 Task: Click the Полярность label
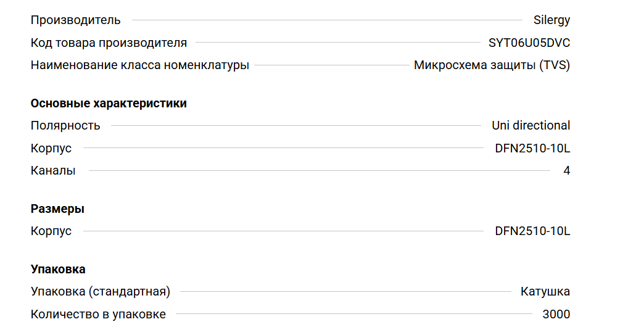65,126
